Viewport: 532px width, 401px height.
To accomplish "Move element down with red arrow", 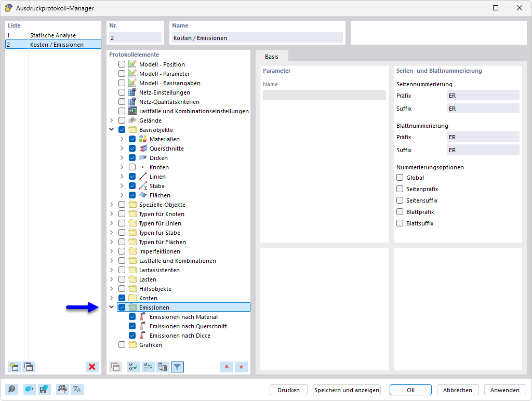I will pyautogui.click(x=241, y=367).
